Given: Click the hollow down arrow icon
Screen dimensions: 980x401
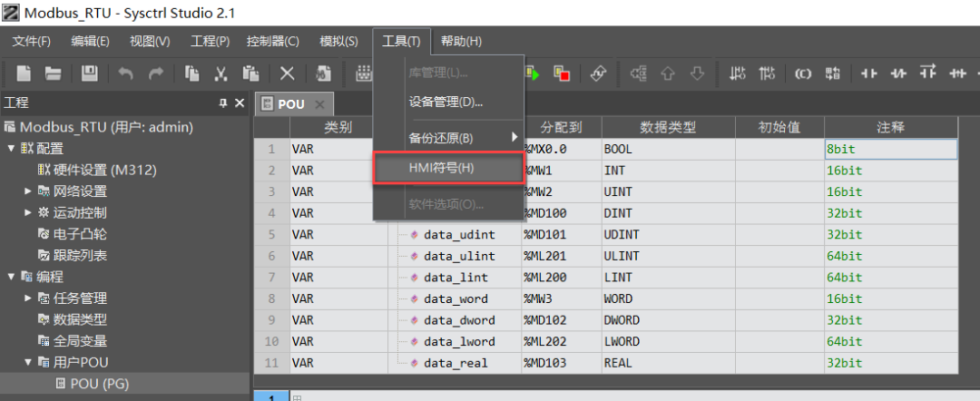Looking at the screenshot, I should click(x=697, y=73).
